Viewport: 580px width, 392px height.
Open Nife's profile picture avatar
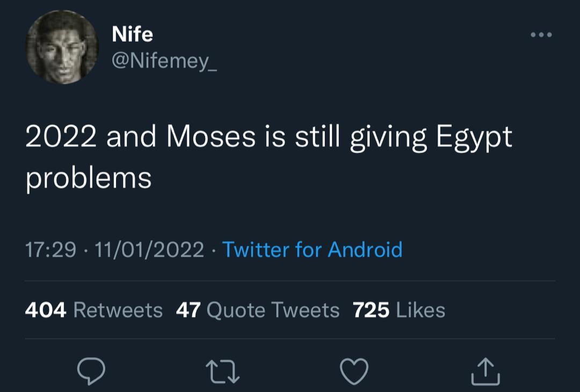pos(62,47)
